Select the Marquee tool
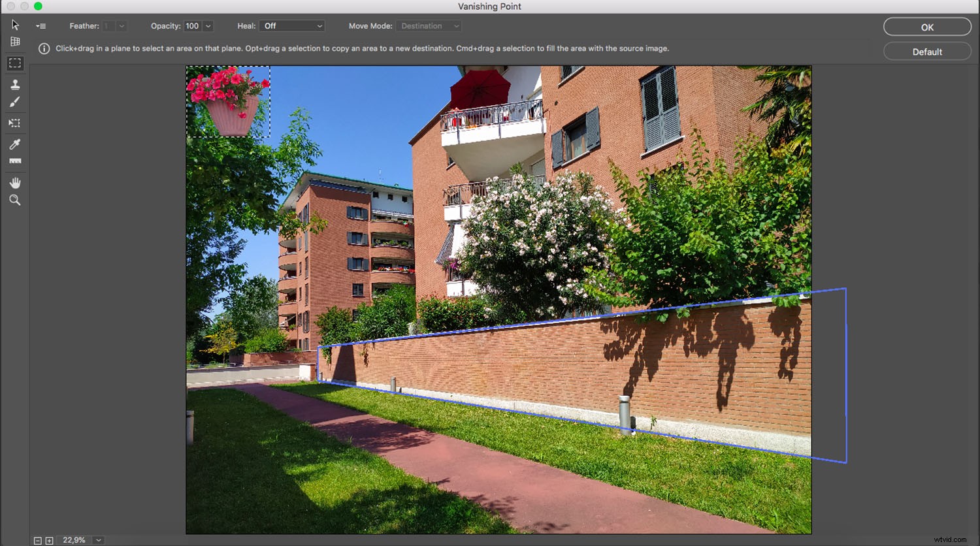The width and height of the screenshot is (980, 546). click(15, 63)
